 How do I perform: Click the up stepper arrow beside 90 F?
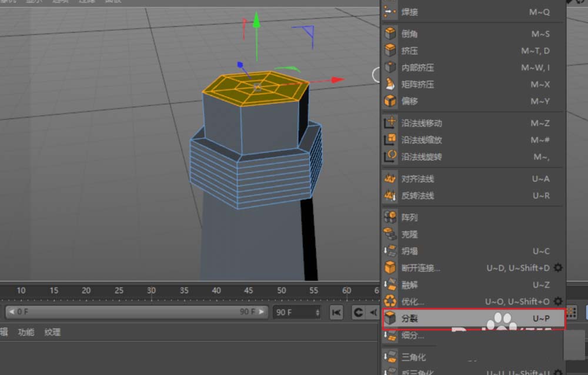tap(318, 309)
